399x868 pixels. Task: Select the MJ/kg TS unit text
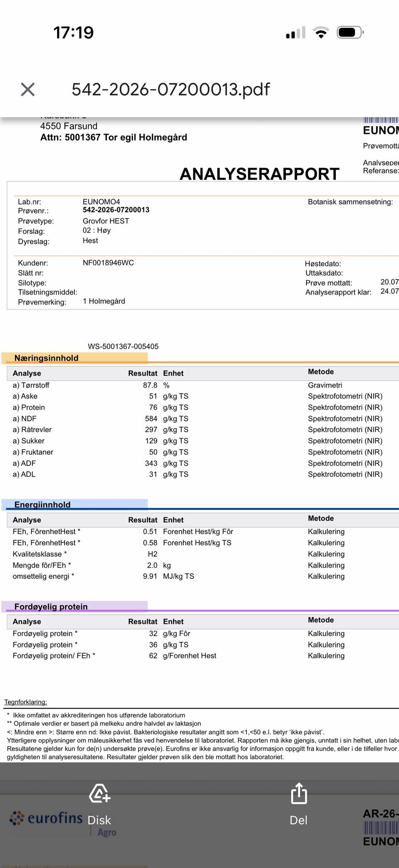pos(179,576)
